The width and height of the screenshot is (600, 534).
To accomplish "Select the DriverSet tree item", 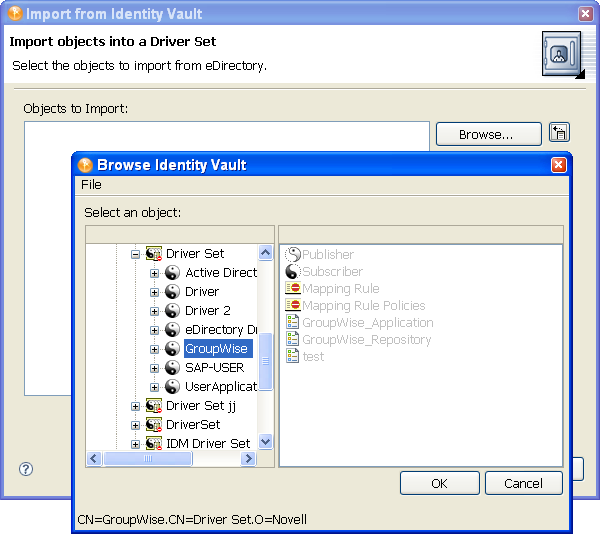I will 193,425.
